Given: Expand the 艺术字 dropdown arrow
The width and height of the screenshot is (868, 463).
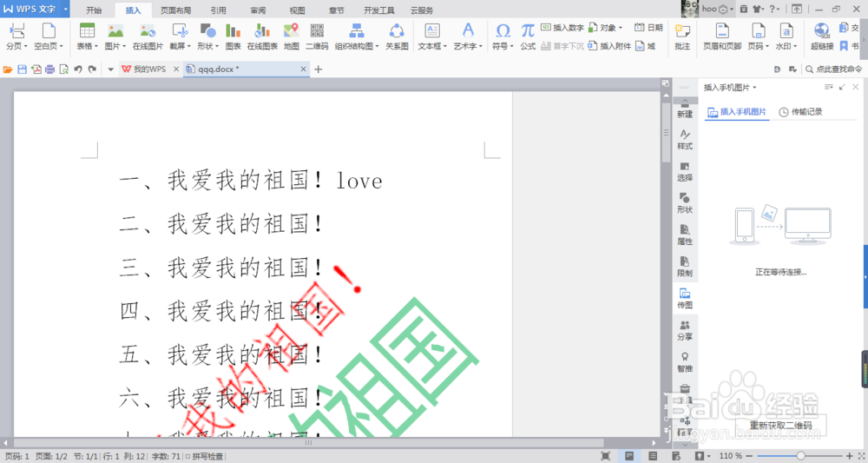Looking at the screenshot, I should 481,47.
